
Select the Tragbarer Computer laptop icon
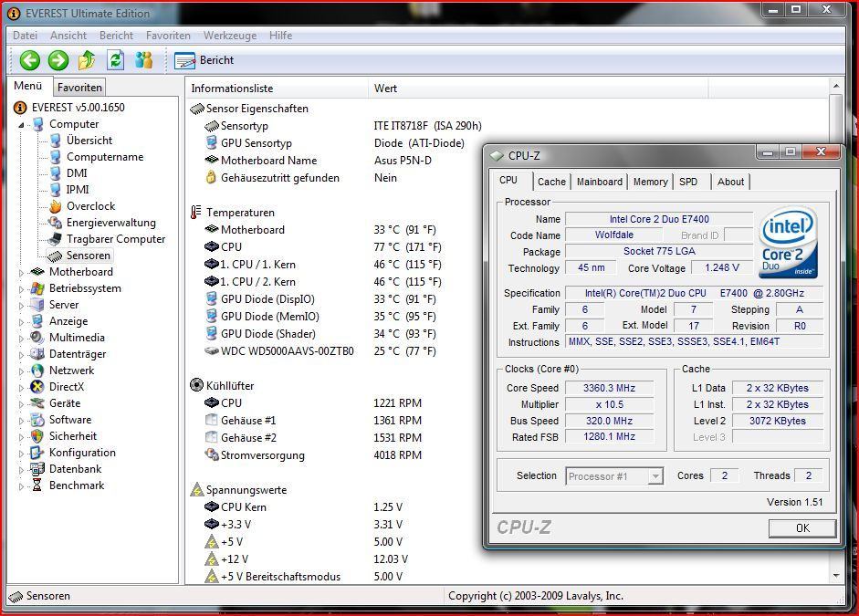55,239
